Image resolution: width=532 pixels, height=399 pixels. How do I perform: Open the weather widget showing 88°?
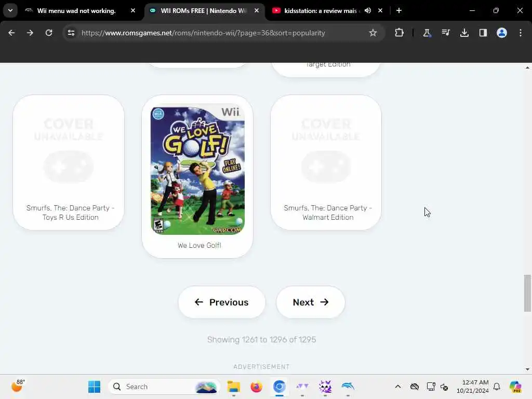[18, 386]
